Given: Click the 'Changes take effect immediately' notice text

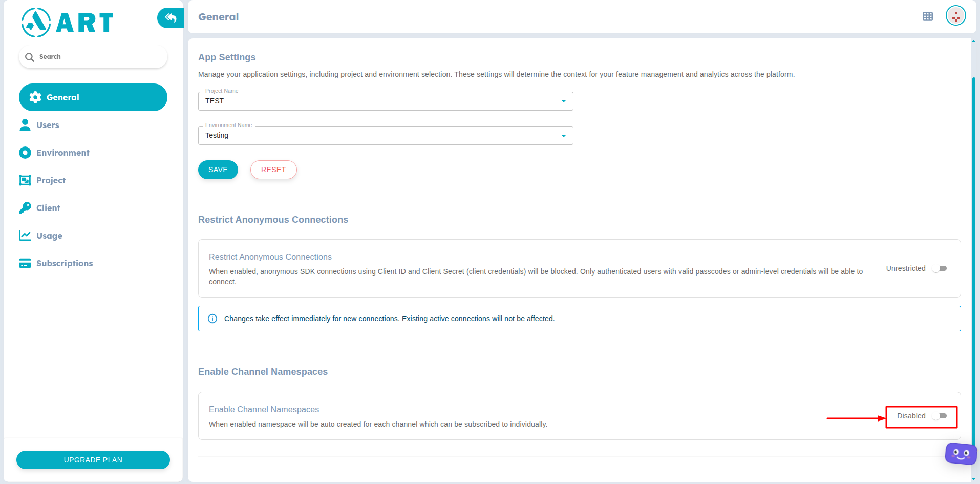Looking at the screenshot, I should coord(389,319).
